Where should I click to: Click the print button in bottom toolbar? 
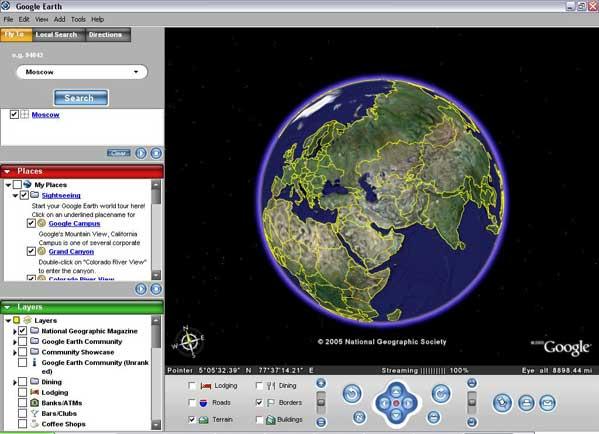click(526, 403)
